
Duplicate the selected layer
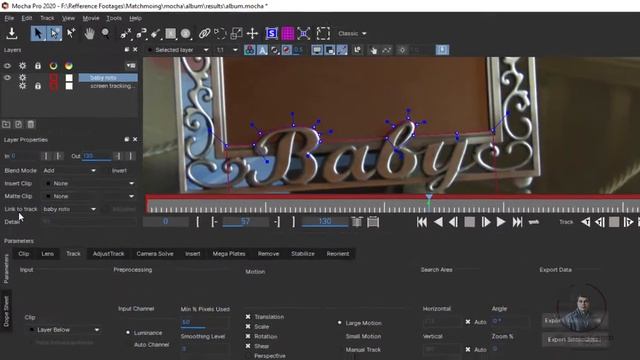[18, 124]
